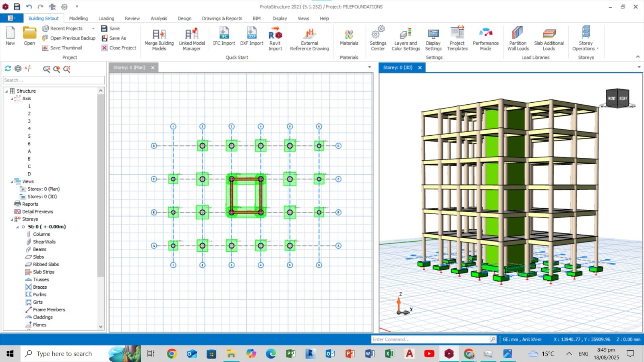Click the Enter Command input field

pyautogui.click(x=430, y=339)
